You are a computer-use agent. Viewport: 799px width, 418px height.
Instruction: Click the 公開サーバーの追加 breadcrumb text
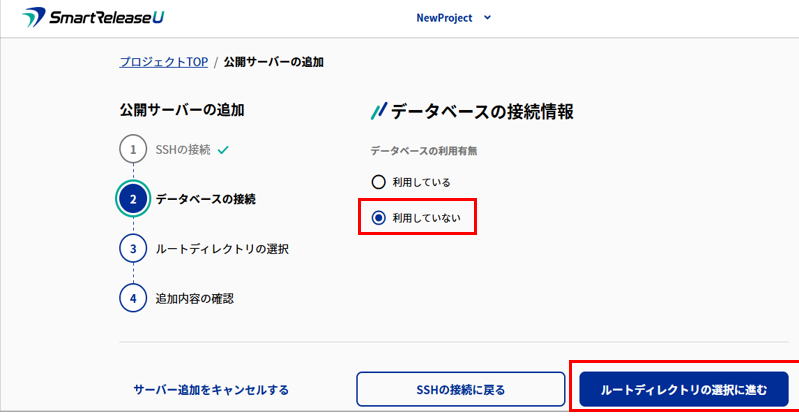tap(273, 62)
